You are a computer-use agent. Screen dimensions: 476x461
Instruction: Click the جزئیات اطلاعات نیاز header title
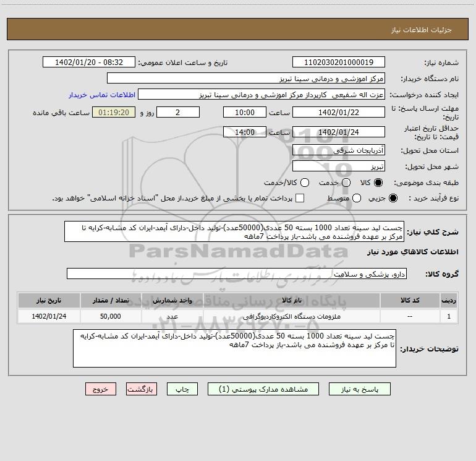(421, 30)
